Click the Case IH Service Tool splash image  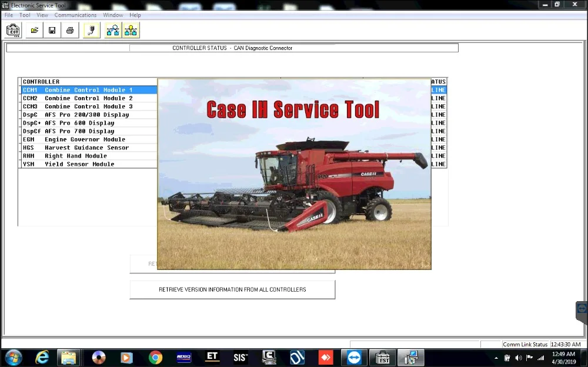(x=295, y=174)
